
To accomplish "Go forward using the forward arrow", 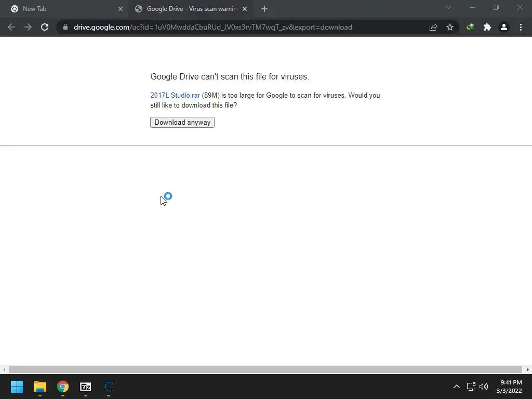I will tap(28, 27).
